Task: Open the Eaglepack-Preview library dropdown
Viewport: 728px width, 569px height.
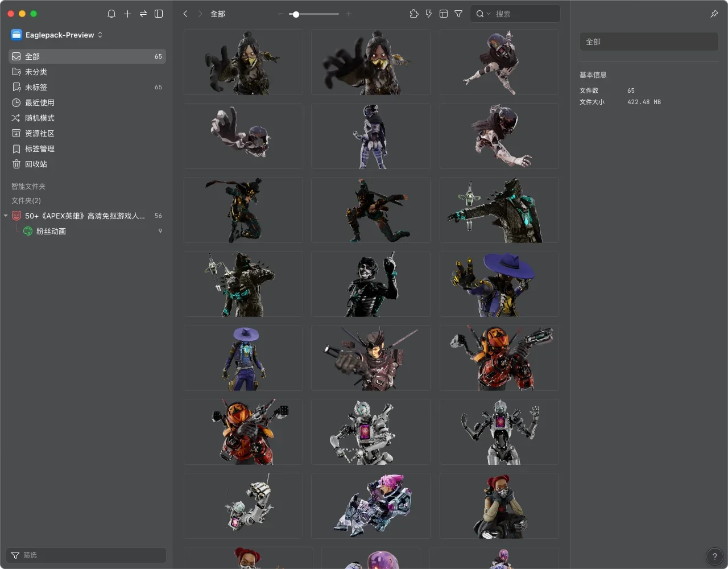Action: coord(57,35)
